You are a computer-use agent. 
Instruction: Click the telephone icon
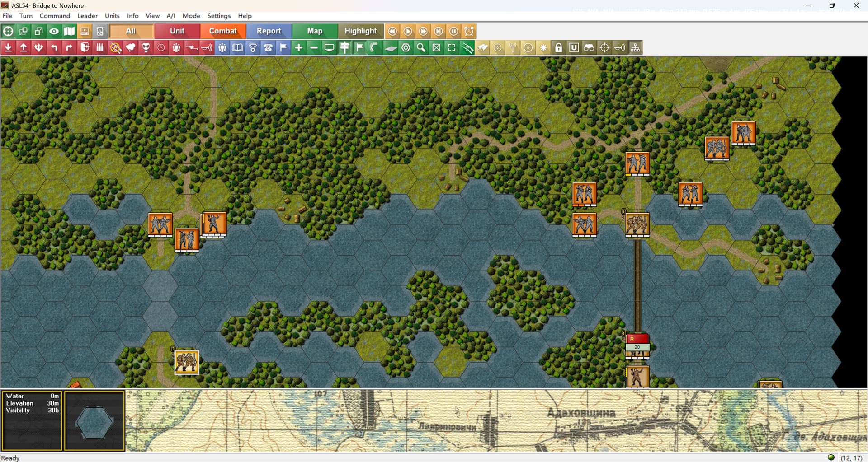click(x=268, y=48)
